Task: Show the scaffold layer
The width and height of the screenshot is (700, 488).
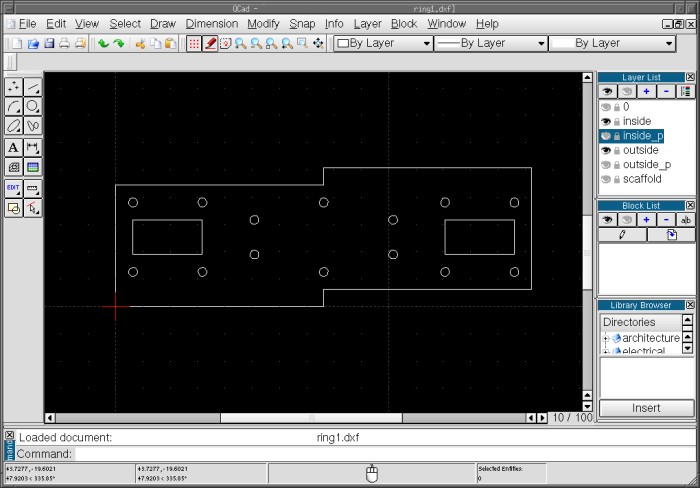Action: coord(606,179)
